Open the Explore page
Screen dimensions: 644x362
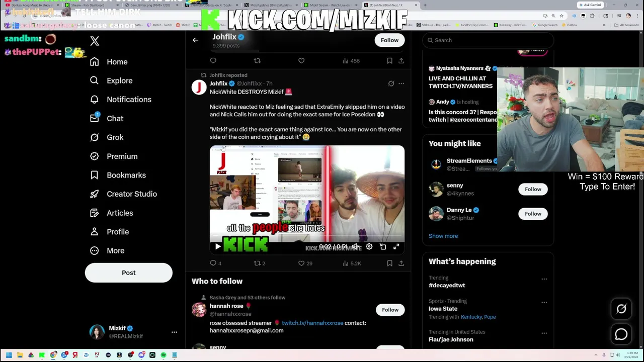click(111, 80)
